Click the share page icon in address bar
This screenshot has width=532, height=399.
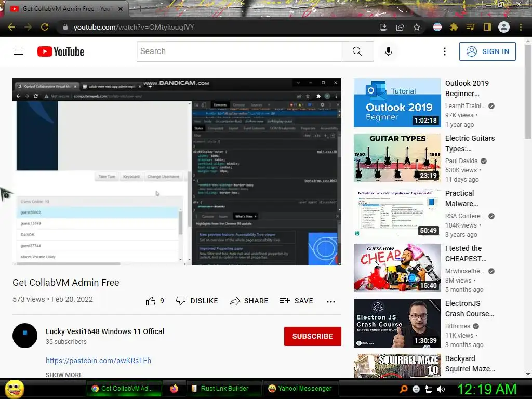coord(400,27)
